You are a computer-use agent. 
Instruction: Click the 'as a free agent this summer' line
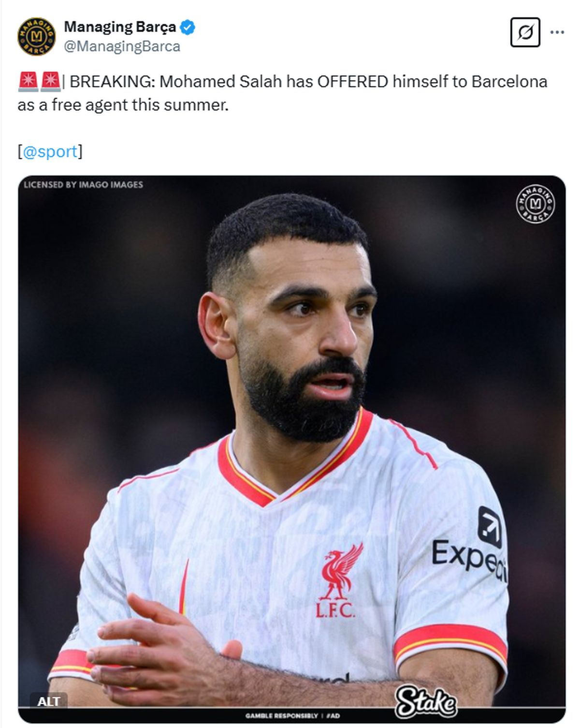(x=123, y=105)
